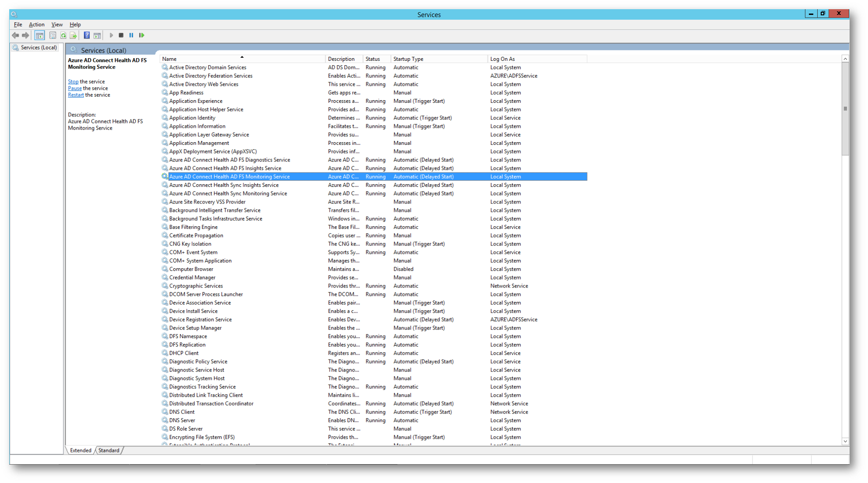Click the vertical scrollbar thumb

pyautogui.click(x=845, y=108)
